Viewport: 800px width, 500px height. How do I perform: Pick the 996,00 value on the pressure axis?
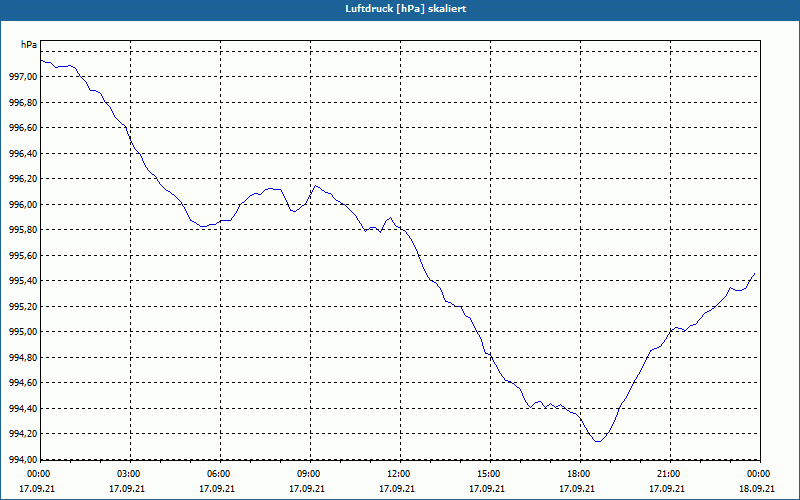coord(23,204)
